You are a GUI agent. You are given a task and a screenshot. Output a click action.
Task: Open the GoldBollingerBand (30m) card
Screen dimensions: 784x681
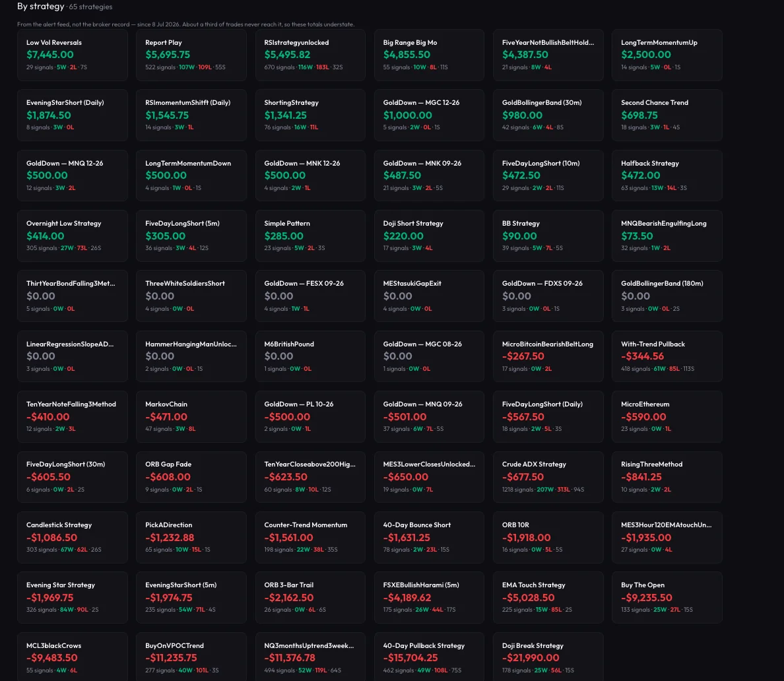pyautogui.click(x=548, y=115)
